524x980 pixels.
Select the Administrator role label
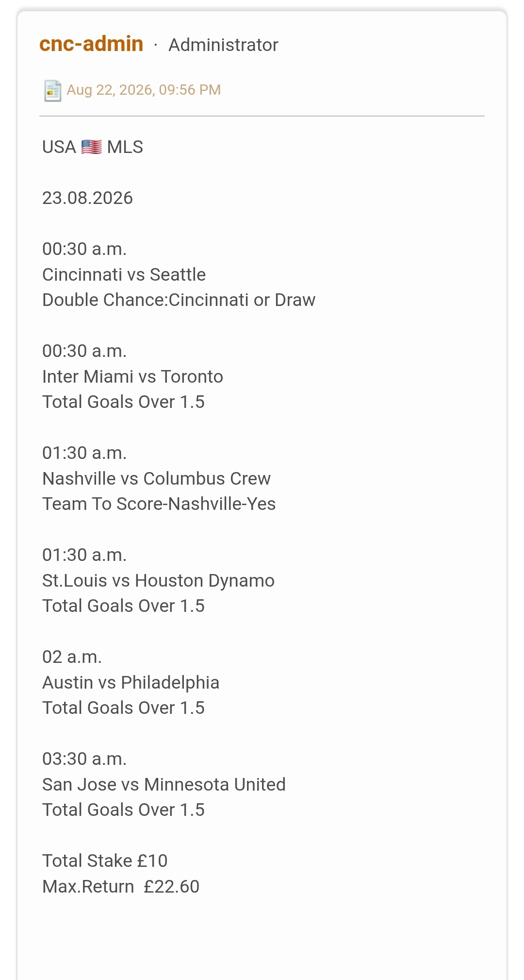click(223, 45)
